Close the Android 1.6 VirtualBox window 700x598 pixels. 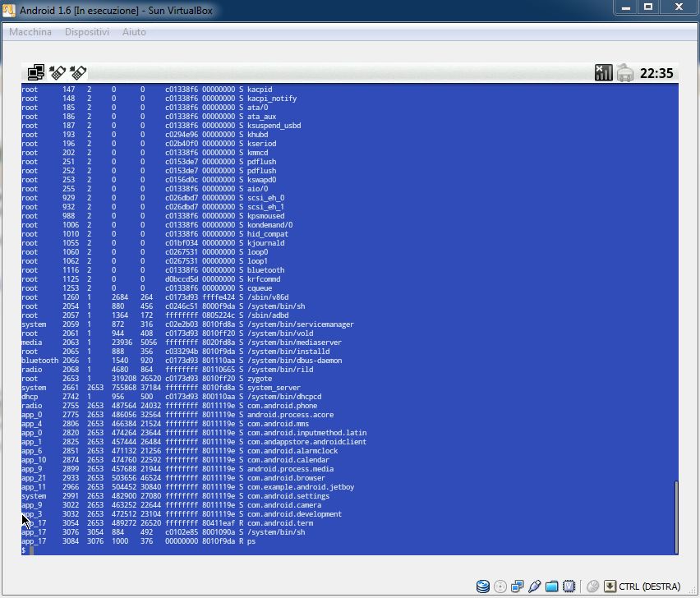pyautogui.click(x=679, y=7)
